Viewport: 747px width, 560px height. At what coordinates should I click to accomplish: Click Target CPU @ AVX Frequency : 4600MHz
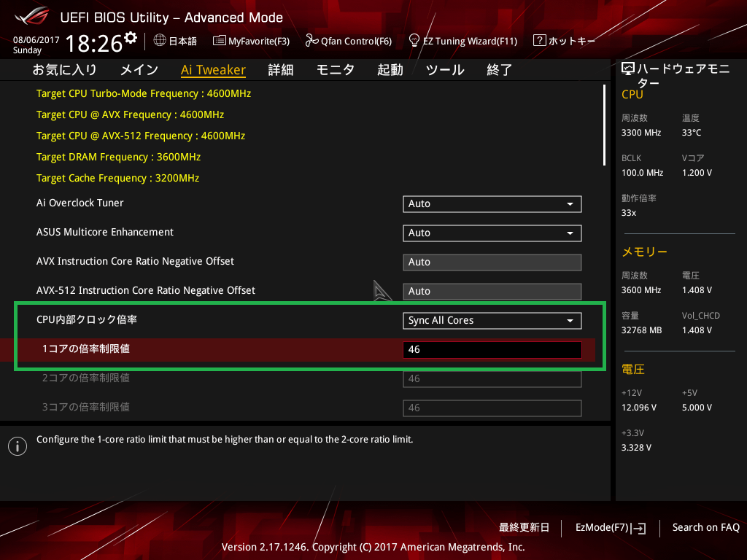point(130,114)
